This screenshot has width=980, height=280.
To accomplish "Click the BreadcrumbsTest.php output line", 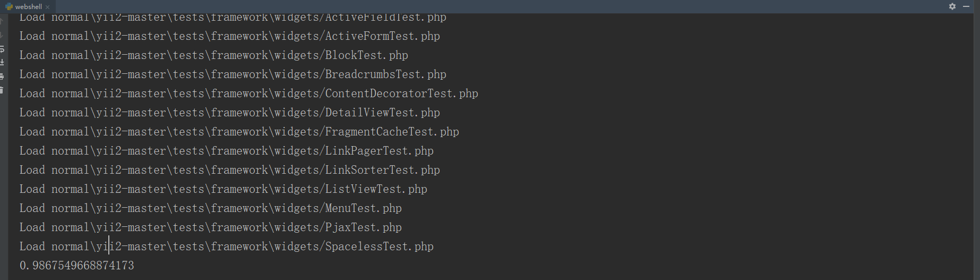I will 233,74.
